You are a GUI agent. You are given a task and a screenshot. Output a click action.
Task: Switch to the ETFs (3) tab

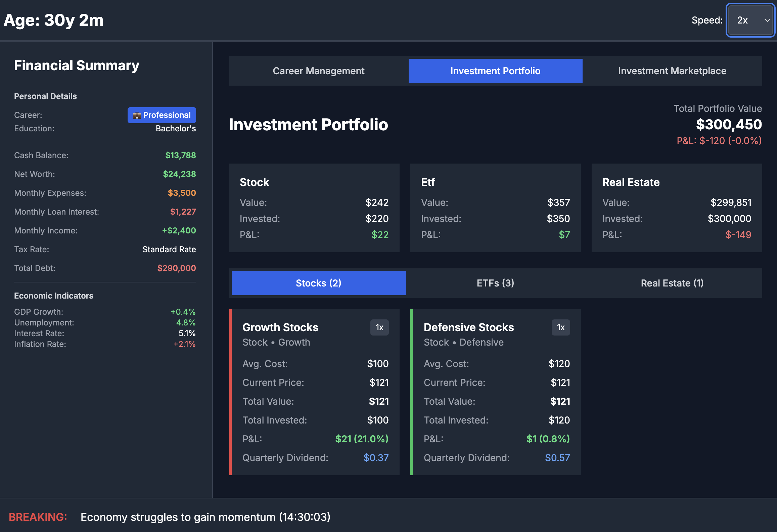(495, 283)
